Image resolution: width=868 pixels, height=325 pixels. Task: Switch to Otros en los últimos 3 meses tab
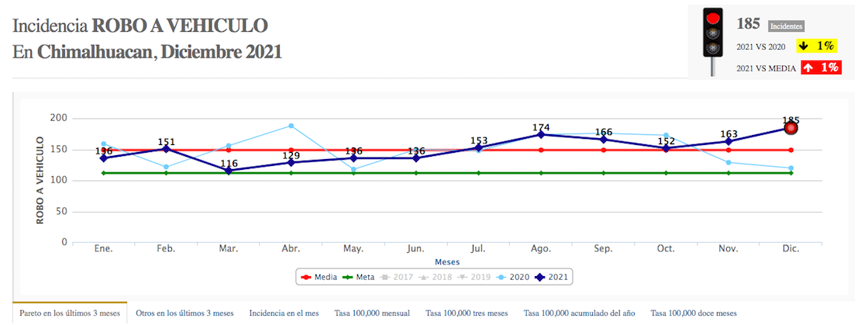[184, 313]
